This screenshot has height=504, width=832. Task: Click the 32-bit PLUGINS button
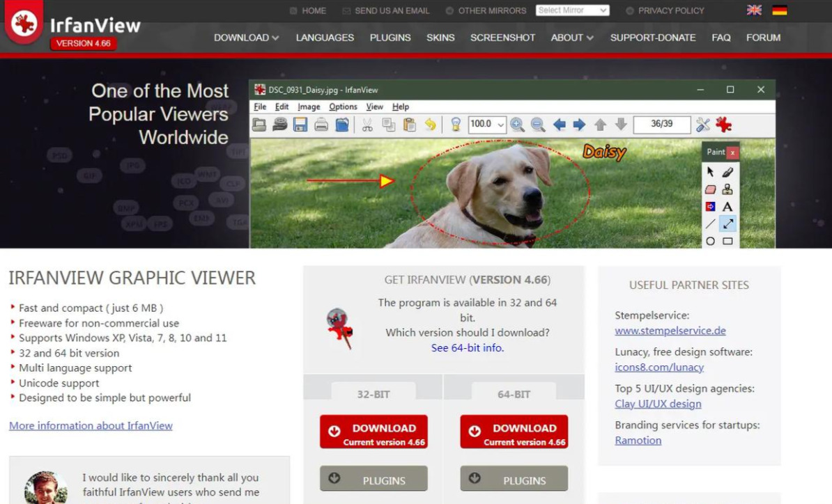click(373, 479)
